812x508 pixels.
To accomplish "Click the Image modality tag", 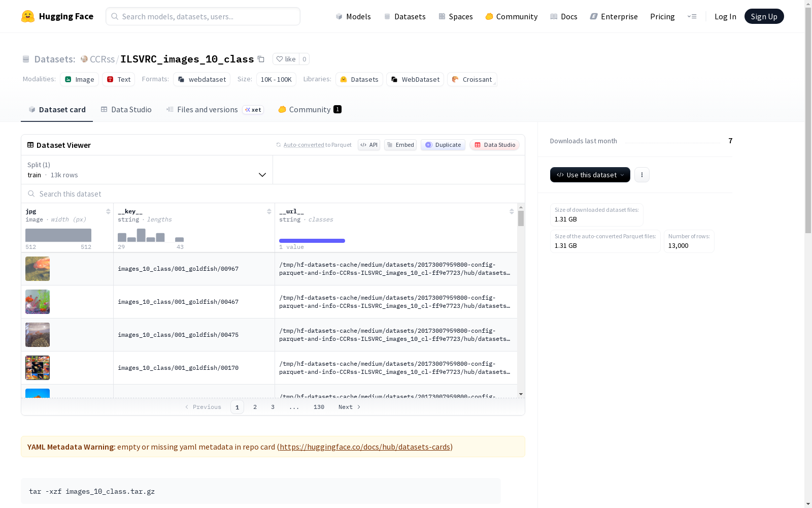I will tap(79, 79).
